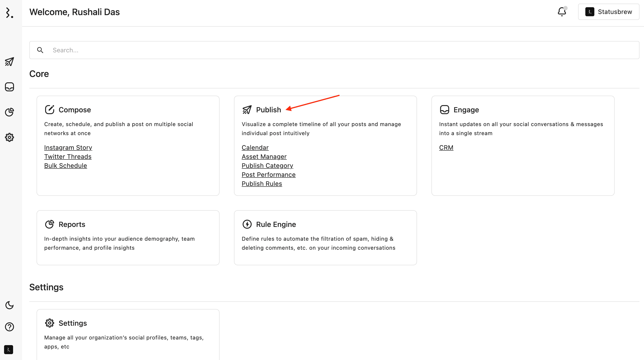The height and width of the screenshot is (360, 644).
Task: Click Publish card description about timeline
Action: (321, 129)
